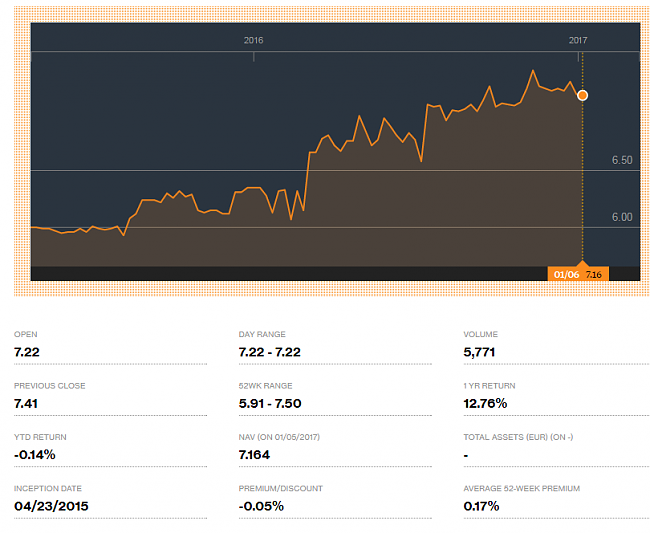Click the YTD RETURN label
Image resolution: width=650 pixels, height=533 pixels.
[x=40, y=437]
